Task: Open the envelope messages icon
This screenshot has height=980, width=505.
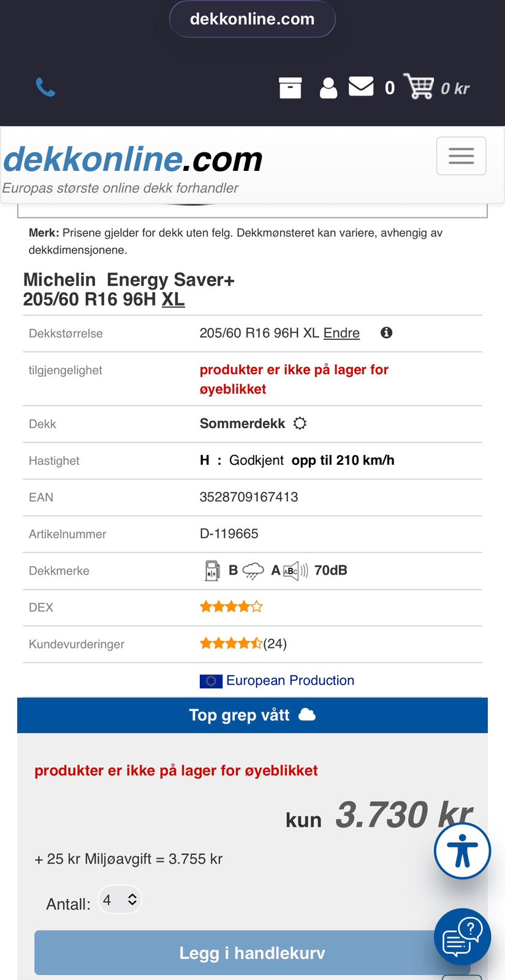Action: click(361, 86)
